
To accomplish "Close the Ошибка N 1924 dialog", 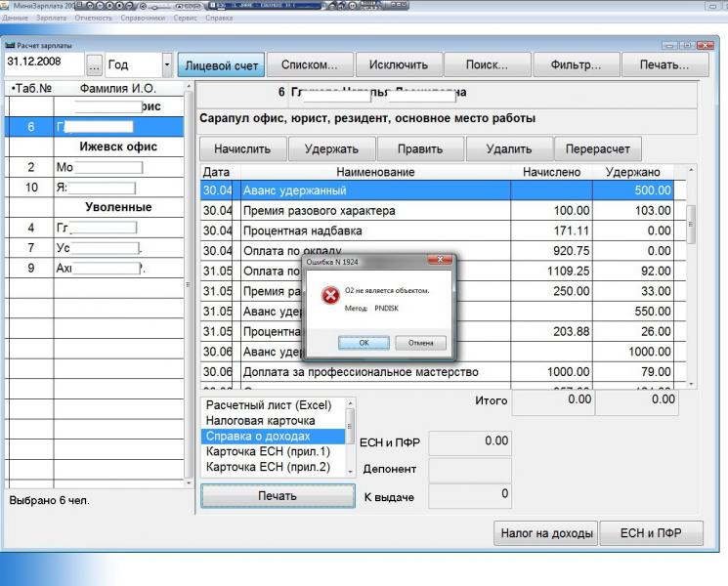I will (x=442, y=262).
